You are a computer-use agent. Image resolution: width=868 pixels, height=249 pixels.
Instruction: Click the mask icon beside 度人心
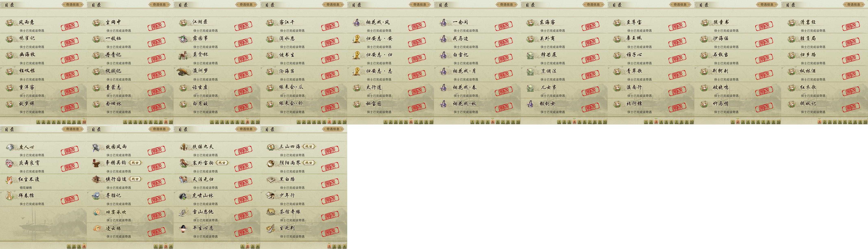click(10, 147)
